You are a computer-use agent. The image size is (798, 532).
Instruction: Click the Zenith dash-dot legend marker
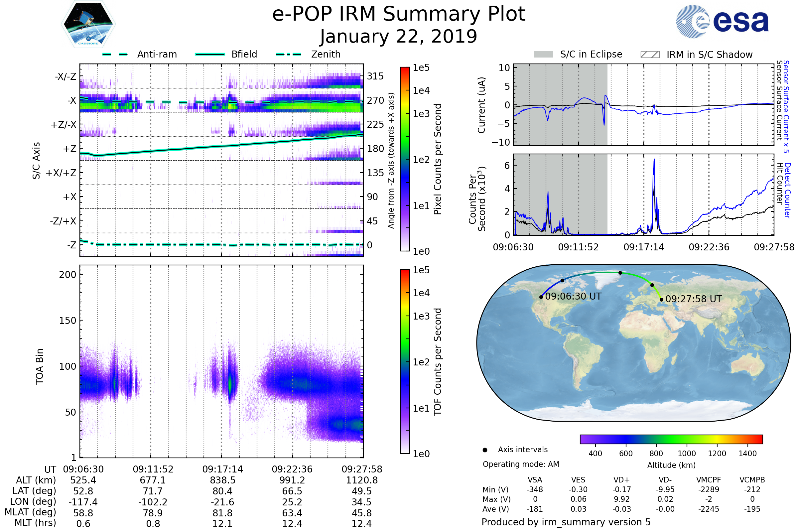point(289,54)
